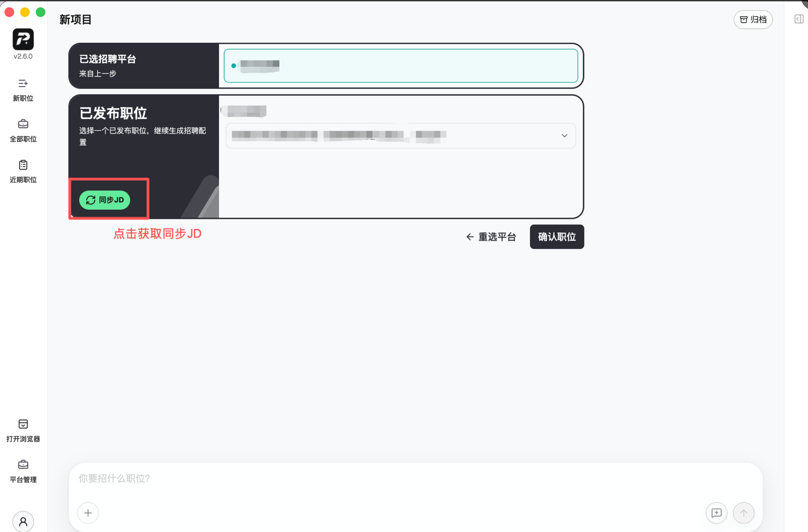Open 平台管理 from the sidebar

[23, 471]
